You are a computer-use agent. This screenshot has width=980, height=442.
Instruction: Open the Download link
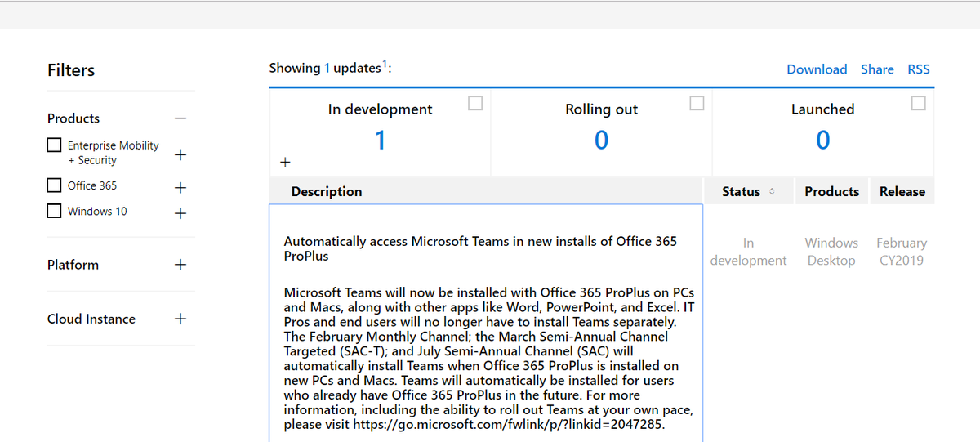coord(817,69)
